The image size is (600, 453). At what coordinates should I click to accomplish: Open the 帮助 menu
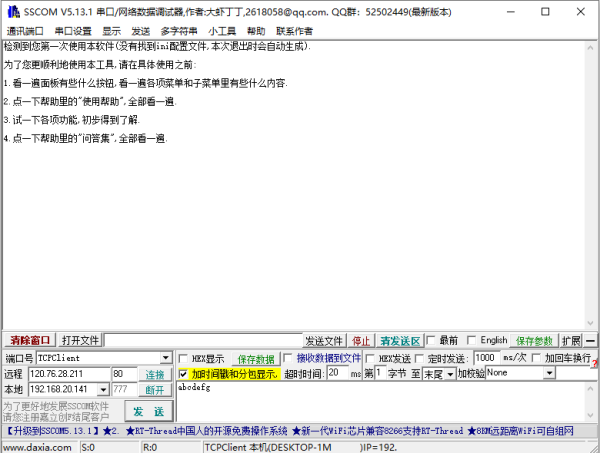(x=256, y=31)
